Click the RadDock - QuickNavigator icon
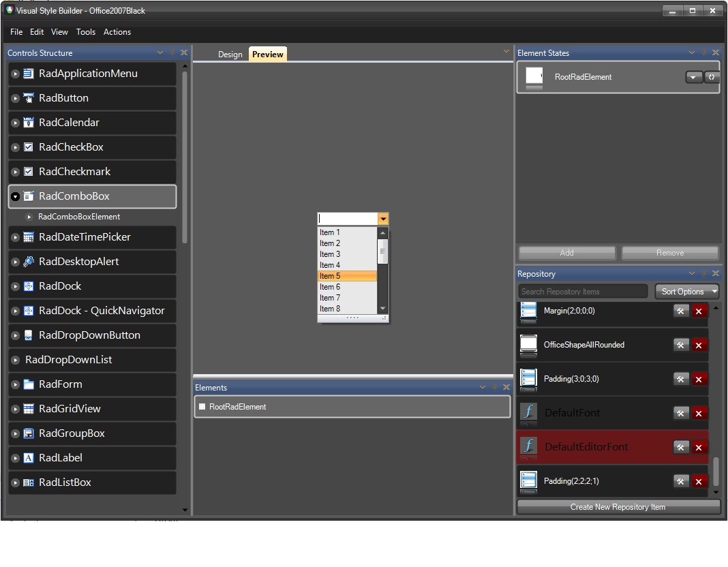 pyautogui.click(x=29, y=311)
